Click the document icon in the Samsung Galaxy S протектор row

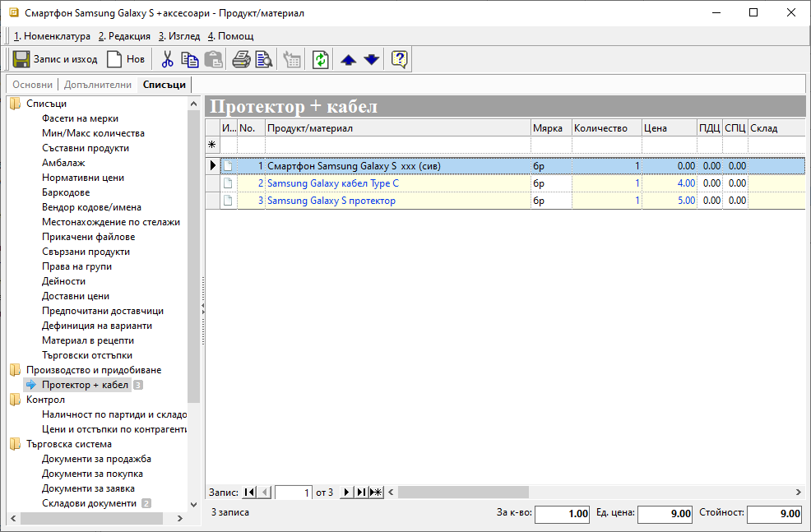(228, 201)
